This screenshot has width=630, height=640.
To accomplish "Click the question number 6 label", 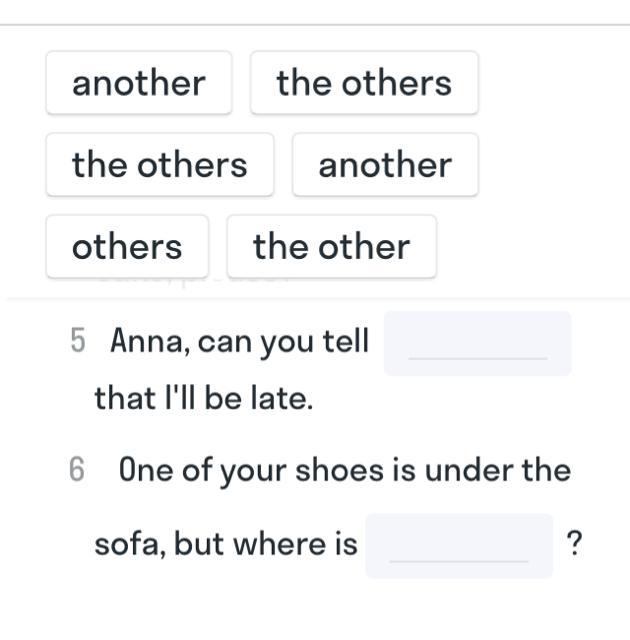I will [x=79, y=470].
